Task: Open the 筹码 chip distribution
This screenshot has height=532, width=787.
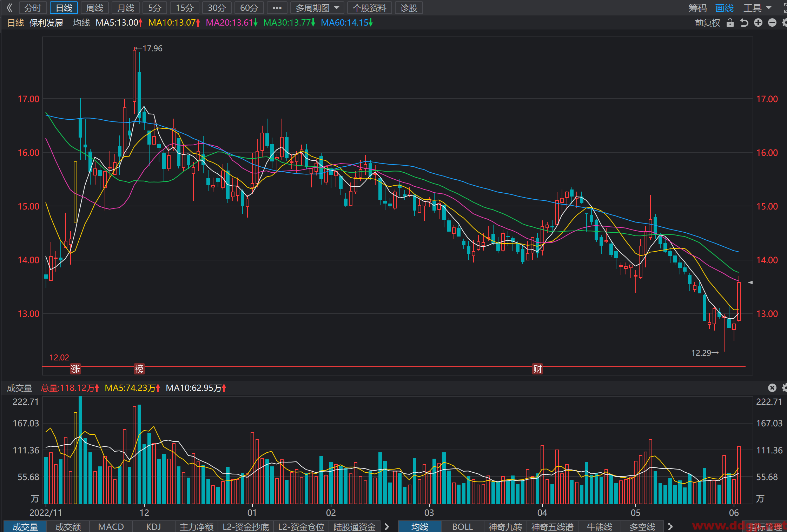Action: pyautogui.click(x=697, y=8)
